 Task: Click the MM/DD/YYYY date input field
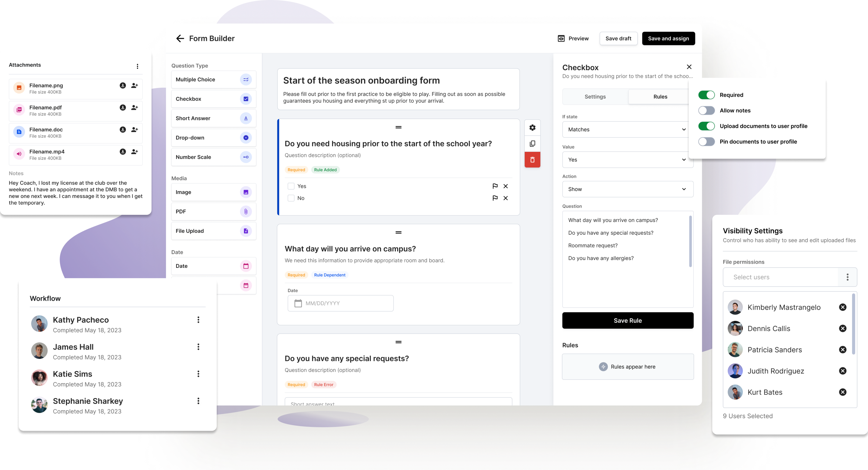click(340, 303)
